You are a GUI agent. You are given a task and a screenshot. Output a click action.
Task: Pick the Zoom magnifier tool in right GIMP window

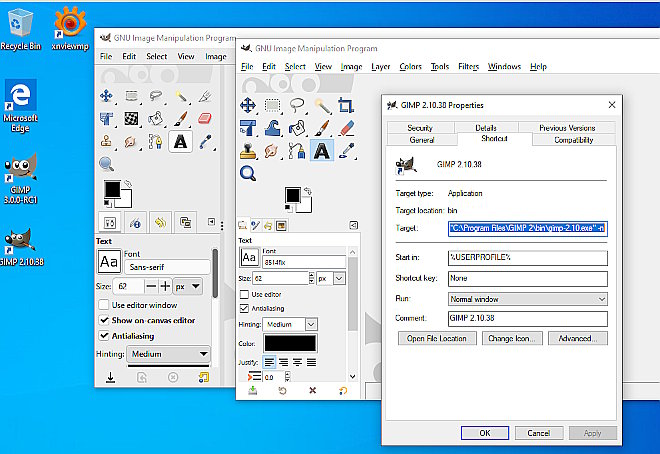[x=247, y=173]
